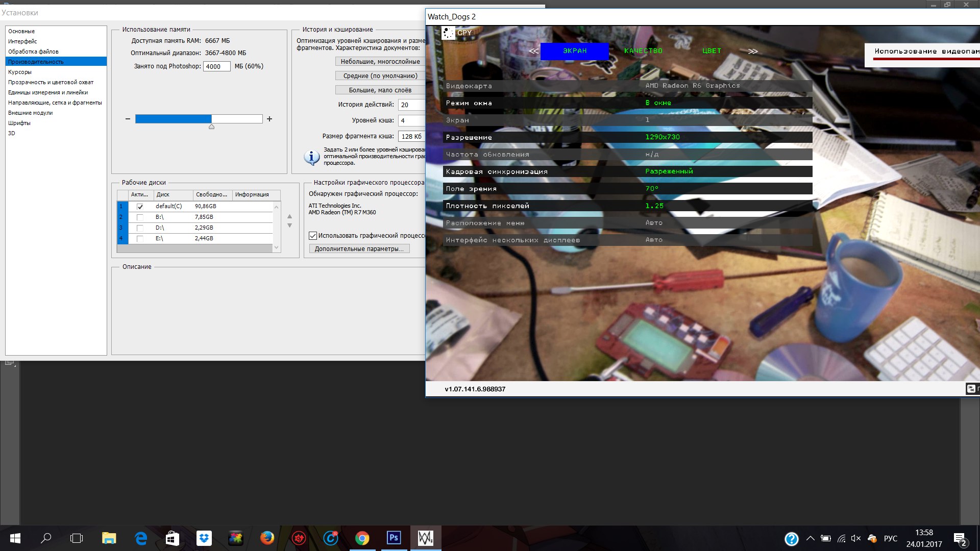980x551 pixels.
Task: Open the notification Action Center
Action: pos(960,539)
